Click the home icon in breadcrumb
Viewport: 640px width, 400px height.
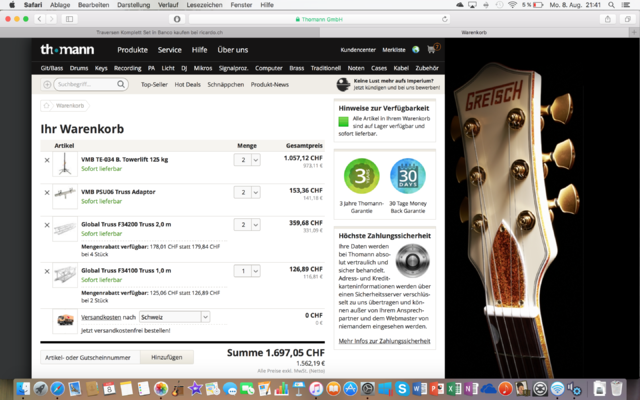pos(47,106)
